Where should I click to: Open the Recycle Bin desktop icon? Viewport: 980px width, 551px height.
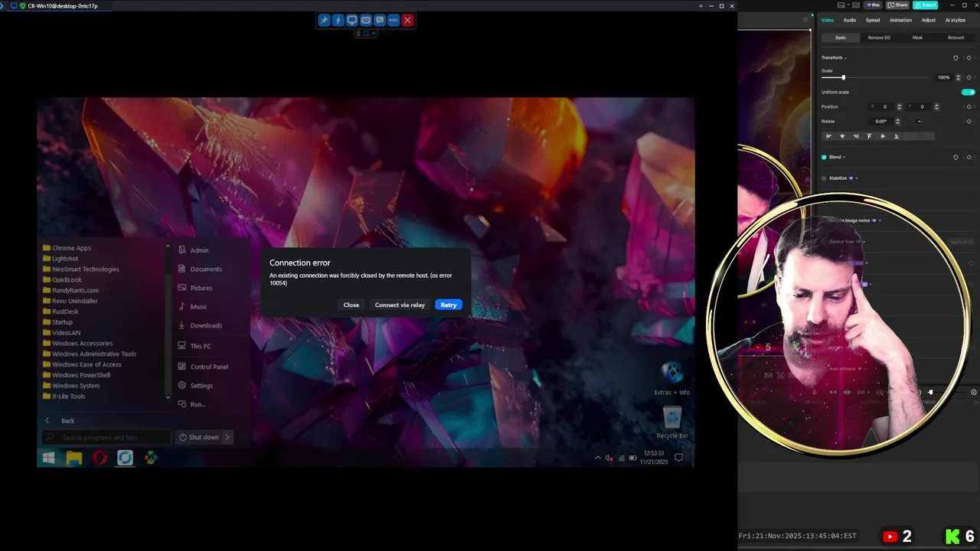tap(672, 422)
